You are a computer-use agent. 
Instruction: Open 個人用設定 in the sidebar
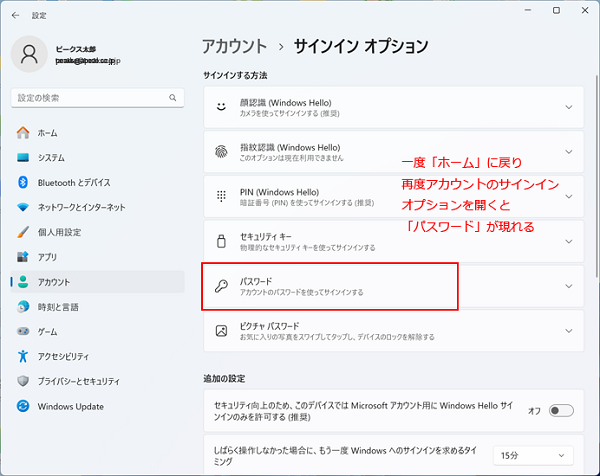[x=59, y=232]
